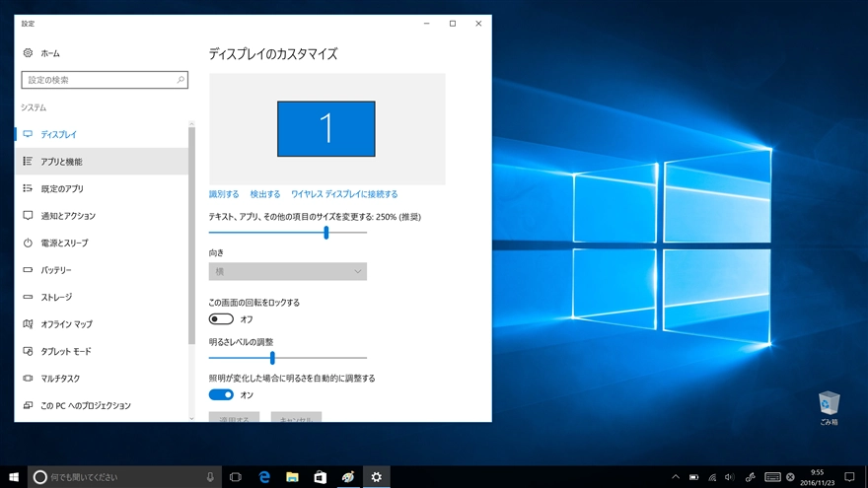Screen dimensions: 868x488
Task: Click the text size scaling slider handle
Action: [326, 233]
